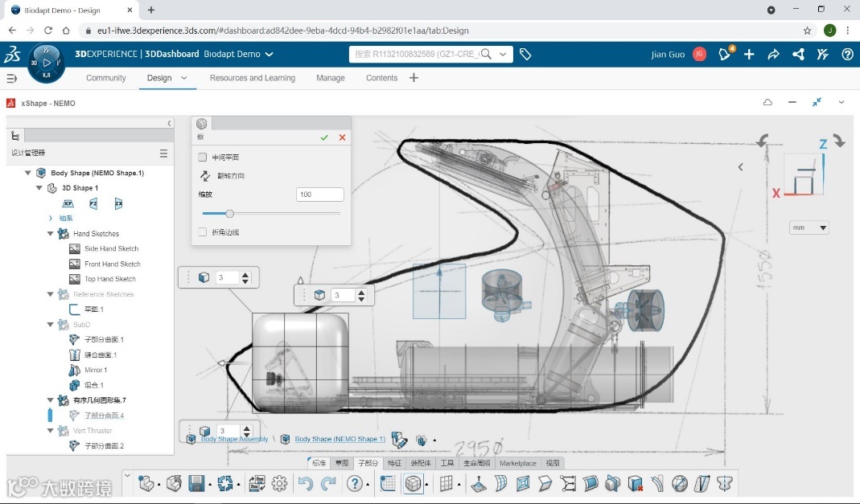Click the 缩放 value input field

point(319,195)
